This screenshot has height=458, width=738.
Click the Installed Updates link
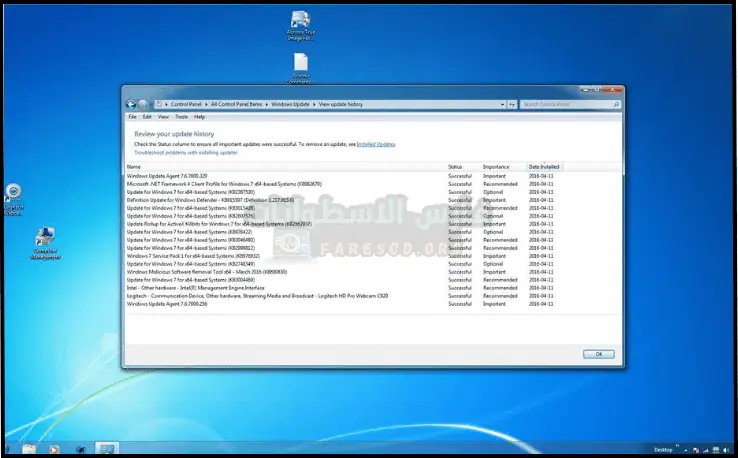376,144
